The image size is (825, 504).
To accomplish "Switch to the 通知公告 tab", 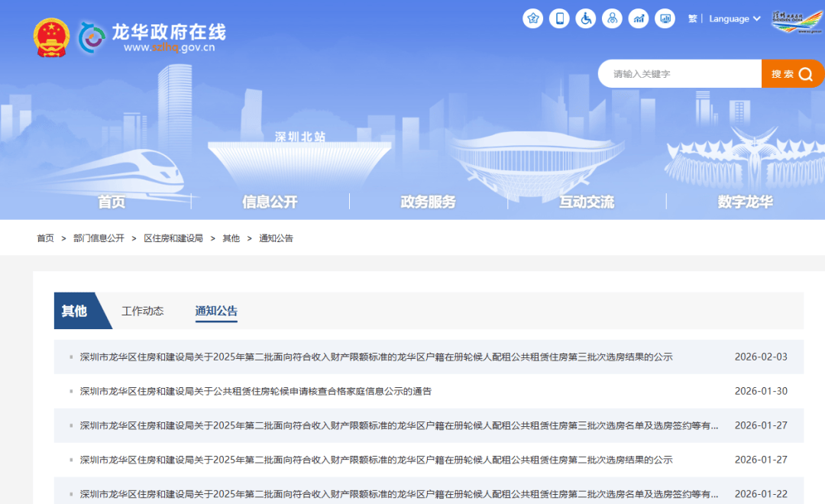I will [216, 311].
